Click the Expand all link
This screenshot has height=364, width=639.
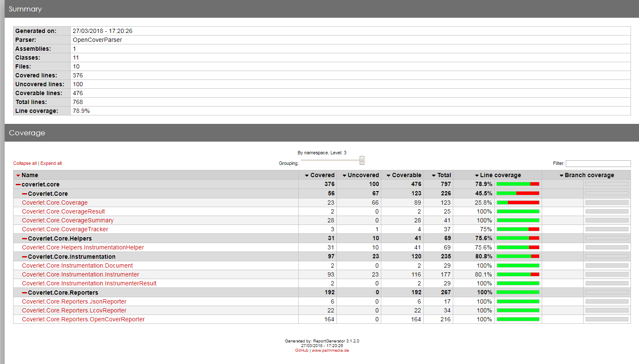pyautogui.click(x=51, y=163)
